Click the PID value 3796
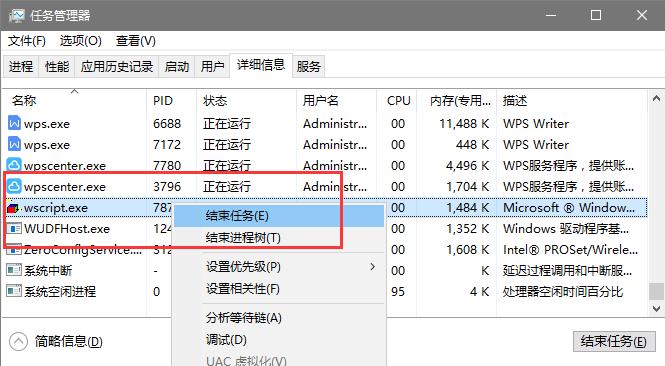This screenshot has width=665, height=366. coord(167,187)
